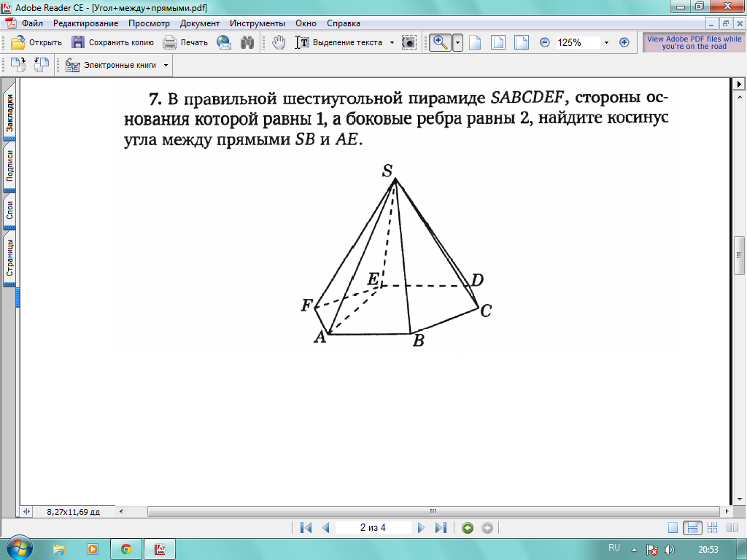Click the Fit Width view icon
747x560 pixels.
[521, 42]
